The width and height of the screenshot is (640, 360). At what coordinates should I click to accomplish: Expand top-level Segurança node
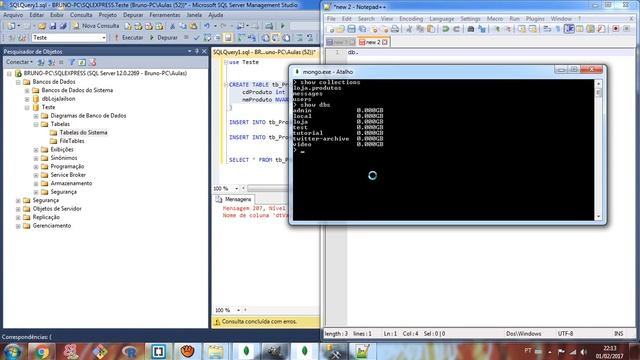tap(18, 201)
